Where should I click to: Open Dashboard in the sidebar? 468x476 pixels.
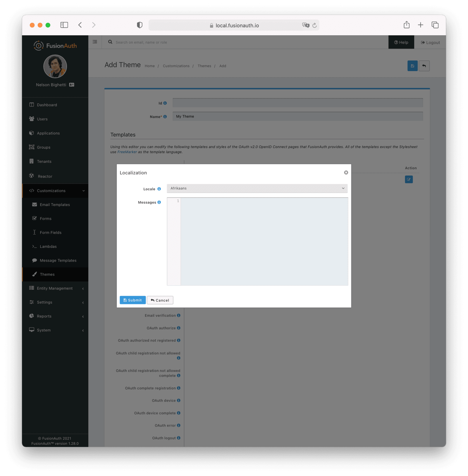coord(55,105)
